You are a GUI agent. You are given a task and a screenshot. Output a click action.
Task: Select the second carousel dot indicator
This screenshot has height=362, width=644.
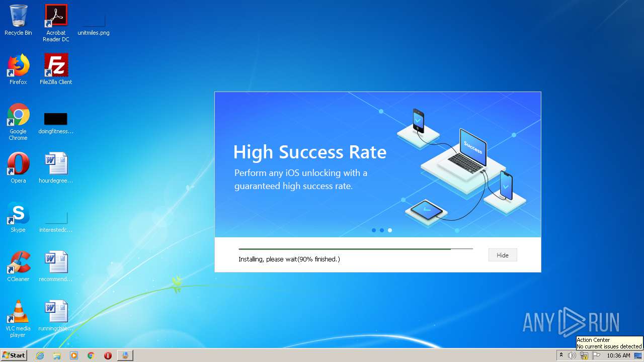pyautogui.click(x=381, y=230)
